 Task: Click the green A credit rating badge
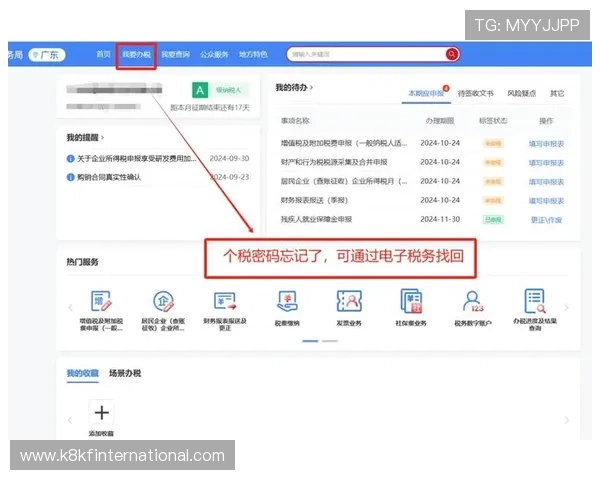[x=200, y=90]
